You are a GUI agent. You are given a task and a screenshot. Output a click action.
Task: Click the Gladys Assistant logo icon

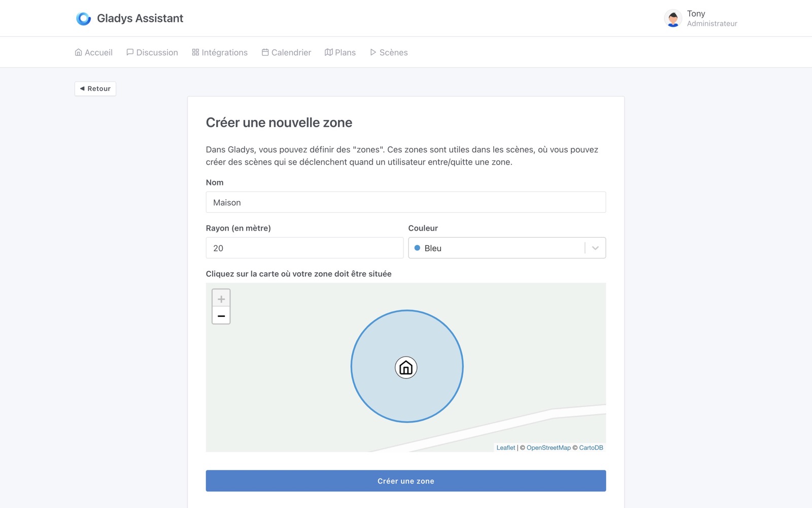click(x=83, y=18)
